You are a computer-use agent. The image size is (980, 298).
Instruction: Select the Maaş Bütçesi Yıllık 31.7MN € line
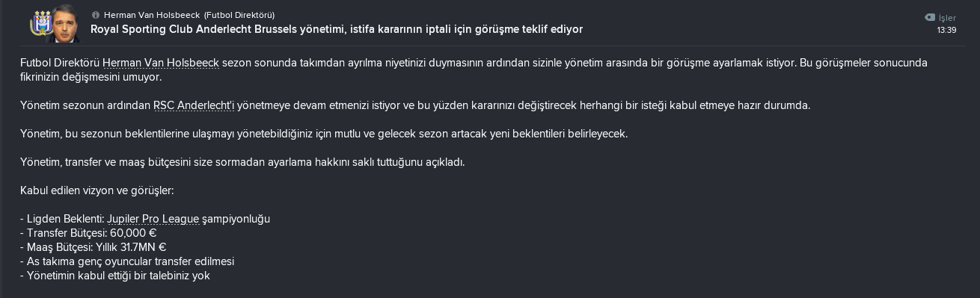point(94,247)
